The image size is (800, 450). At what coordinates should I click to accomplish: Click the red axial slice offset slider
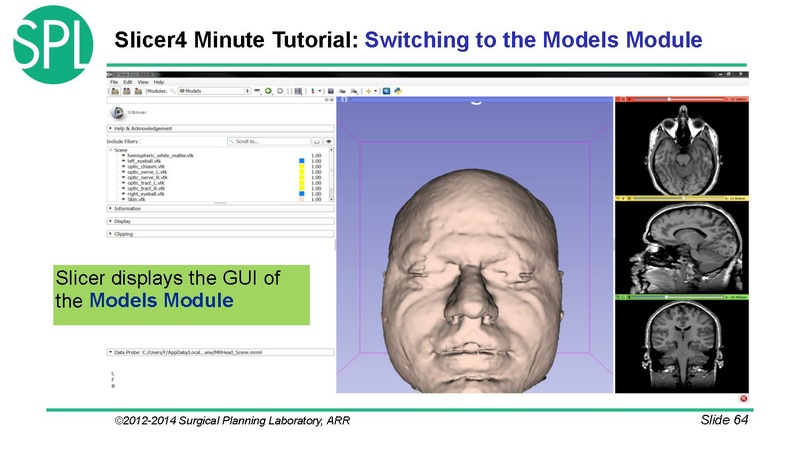point(677,99)
